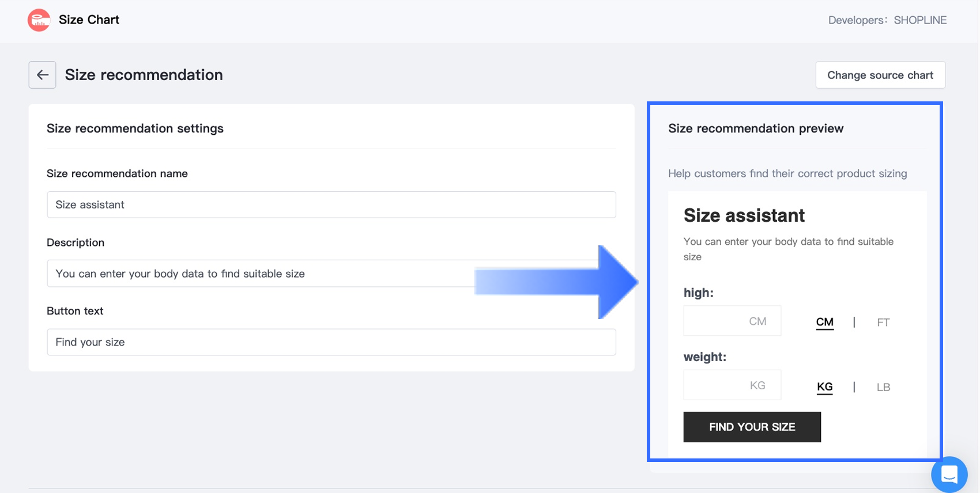Image resolution: width=980 pixels, height=493 pixels.
Task: Click the weight input box in preview
Action: click(x=732, y=385)
